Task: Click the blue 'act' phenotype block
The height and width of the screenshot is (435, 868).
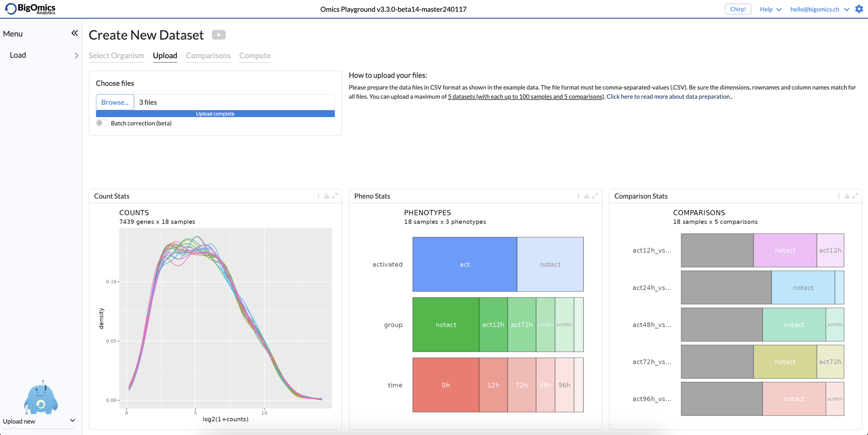Action: click(465, 264)
